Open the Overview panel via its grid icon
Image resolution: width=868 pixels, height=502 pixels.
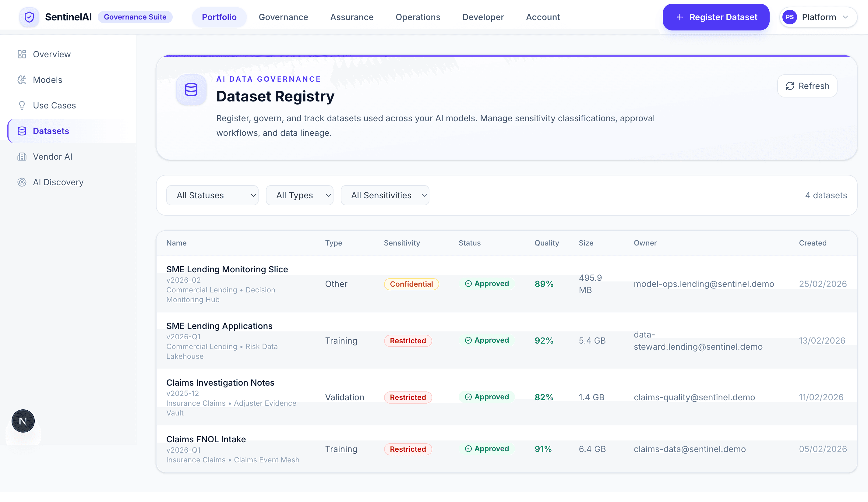click(x=22, y=54)
